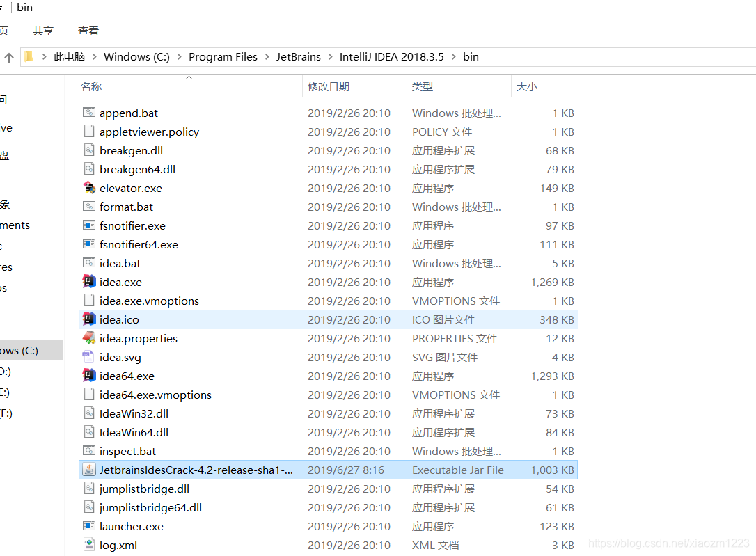Click the elevator.exe shield icon
Screen dimensions: 756x556
pyautogui.click(x=88, y=188)
